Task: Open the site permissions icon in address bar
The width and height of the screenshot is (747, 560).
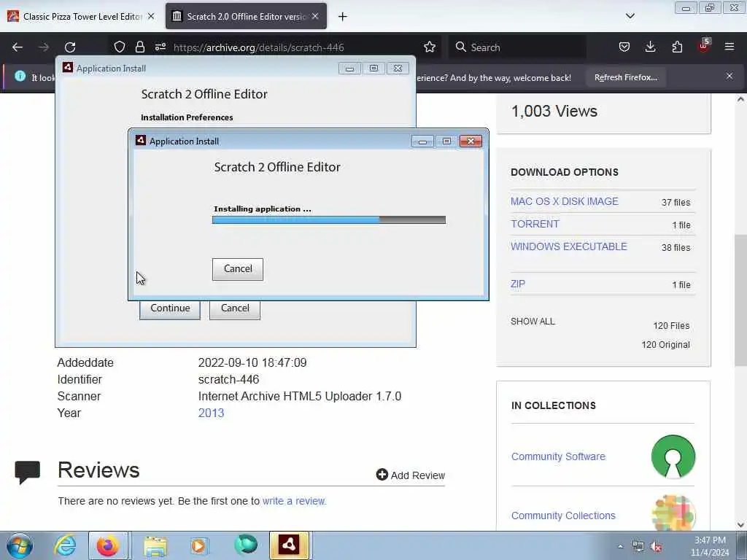Action: (160, 47)
